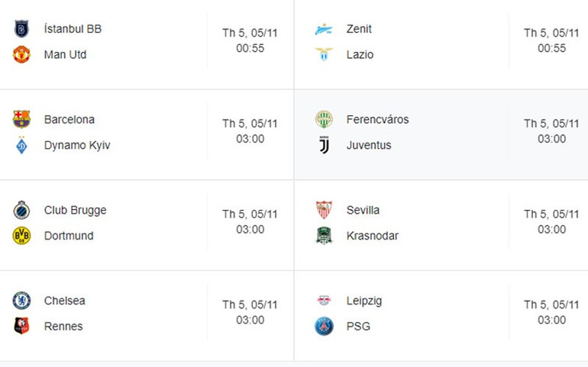Click the İstanbul BB club crest
This screenshot has width=588, height=367.
21,29
